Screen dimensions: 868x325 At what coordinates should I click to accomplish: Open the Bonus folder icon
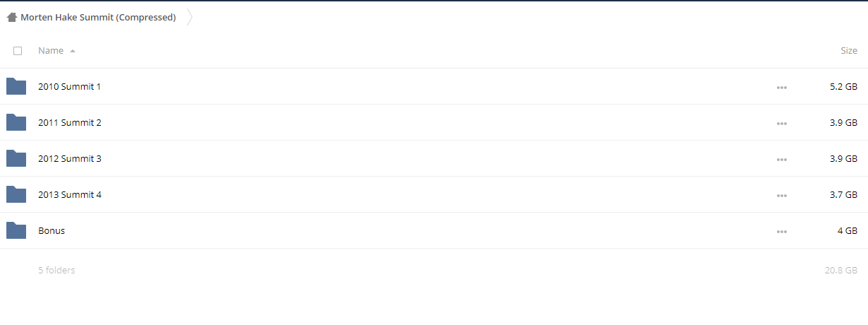[16, 230]
